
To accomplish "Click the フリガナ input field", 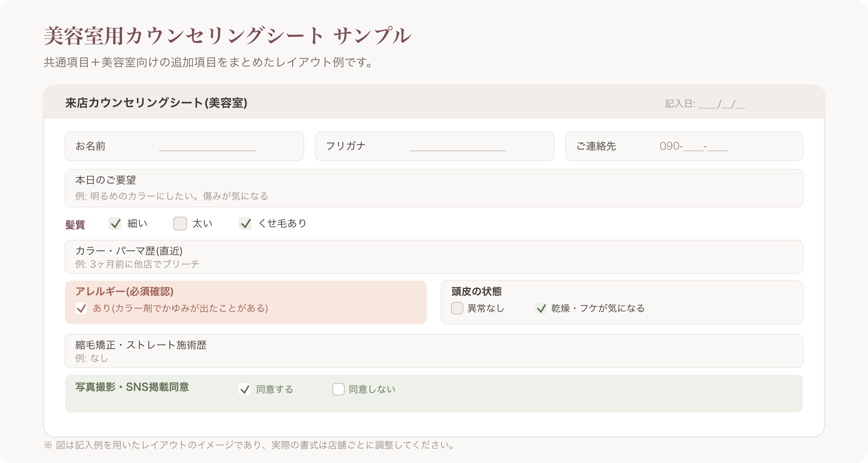I will (434, 146).
